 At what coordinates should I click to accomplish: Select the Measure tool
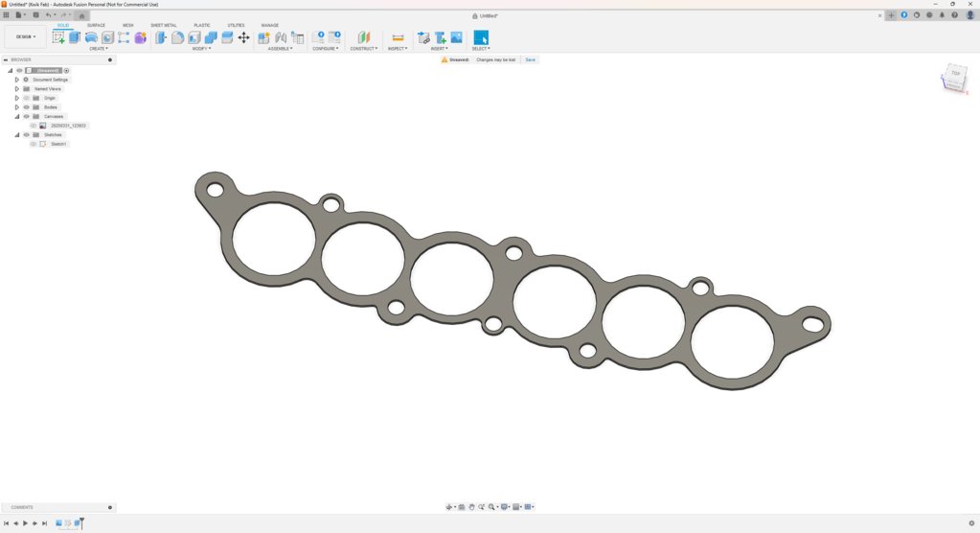click(x=398, y=37)
